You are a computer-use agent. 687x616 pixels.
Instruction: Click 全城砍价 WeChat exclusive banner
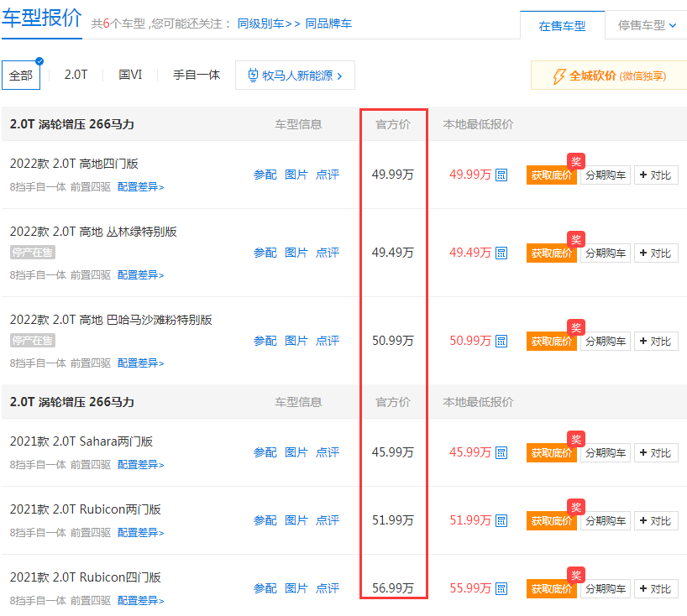click(609, 76)
